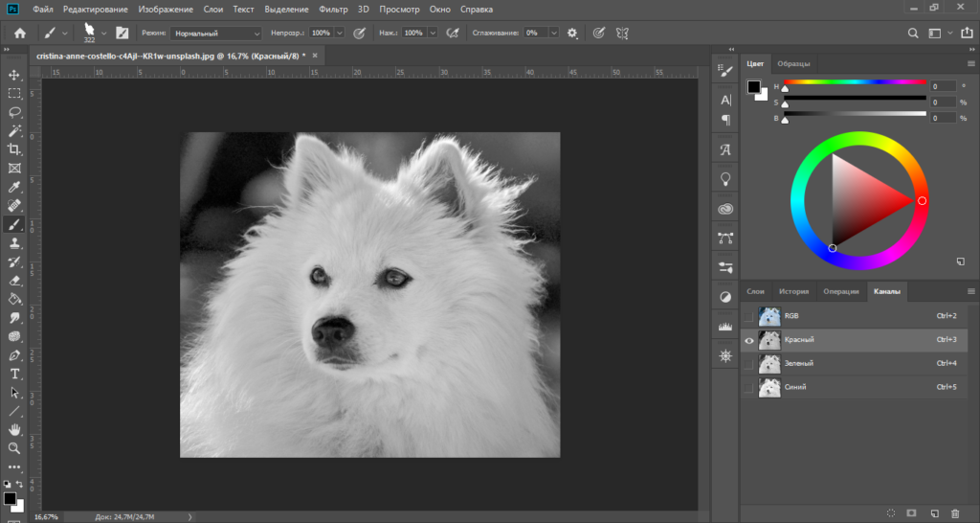Image resolution: width=980 pixels, height=523 pixels.
Task: Click the Home button in options bar
Action: pyautogui.click(x=20, y=33)
